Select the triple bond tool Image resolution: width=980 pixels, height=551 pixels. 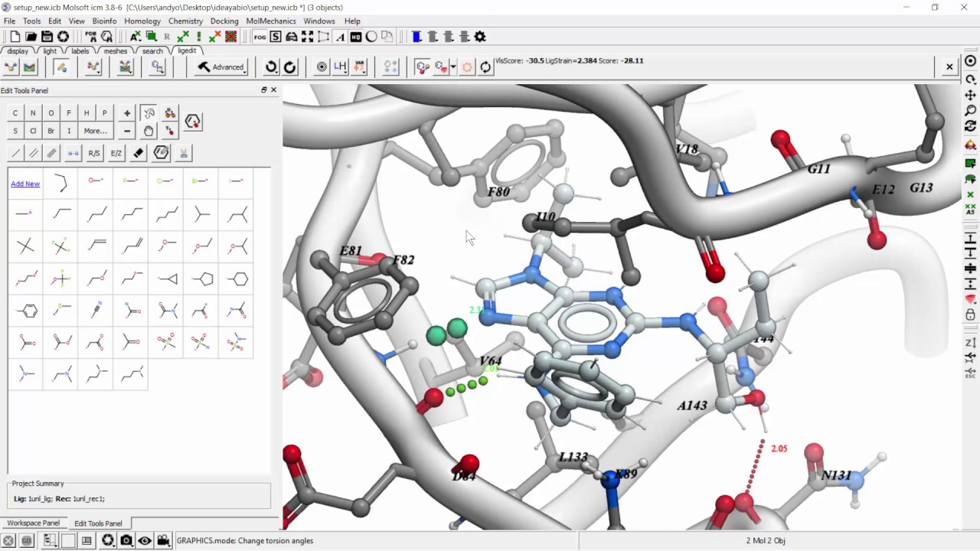tap(51, 153)
